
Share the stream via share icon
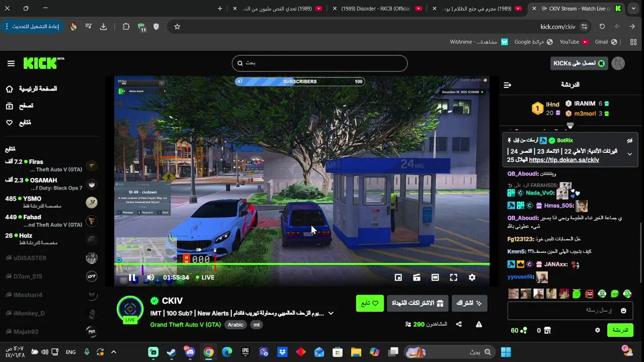click(459, 324)
